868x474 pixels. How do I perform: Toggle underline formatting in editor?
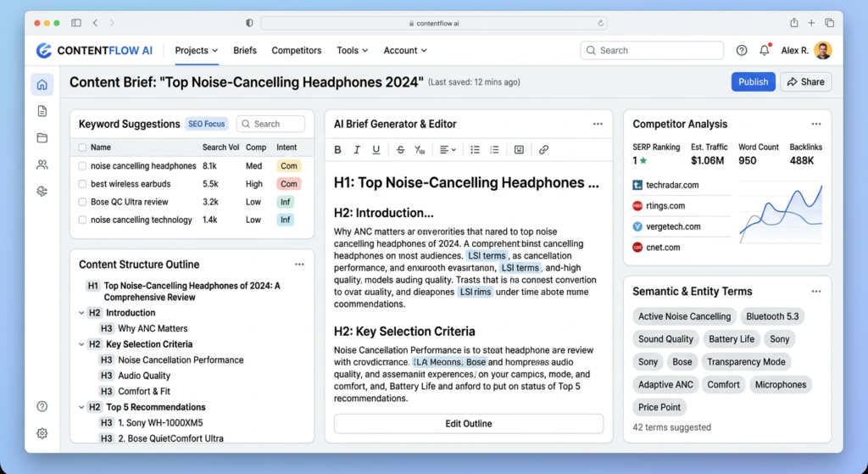376,149
